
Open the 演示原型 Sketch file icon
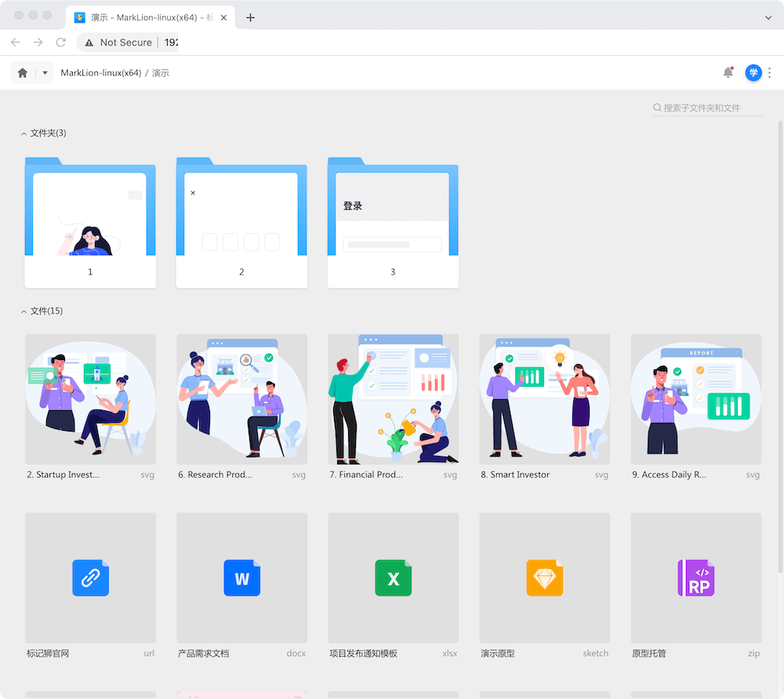point(544,578)
